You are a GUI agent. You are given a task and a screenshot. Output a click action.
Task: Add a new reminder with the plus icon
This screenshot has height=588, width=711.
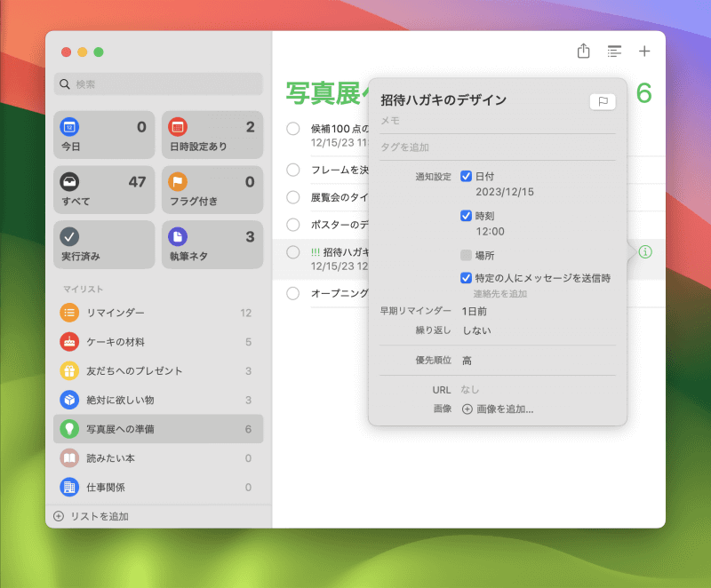click(644, 52)
